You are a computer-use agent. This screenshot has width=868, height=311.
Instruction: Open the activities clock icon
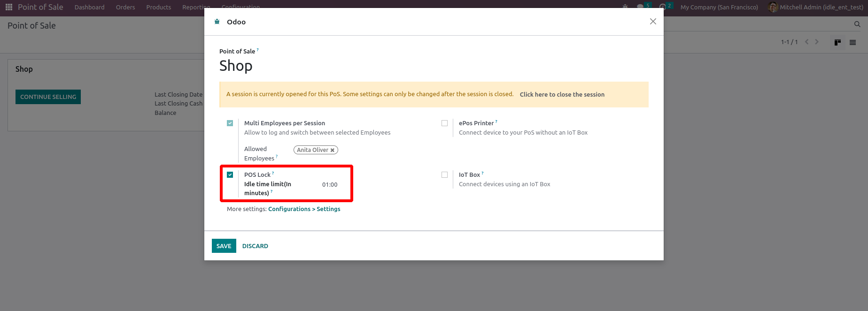(662, 7)
